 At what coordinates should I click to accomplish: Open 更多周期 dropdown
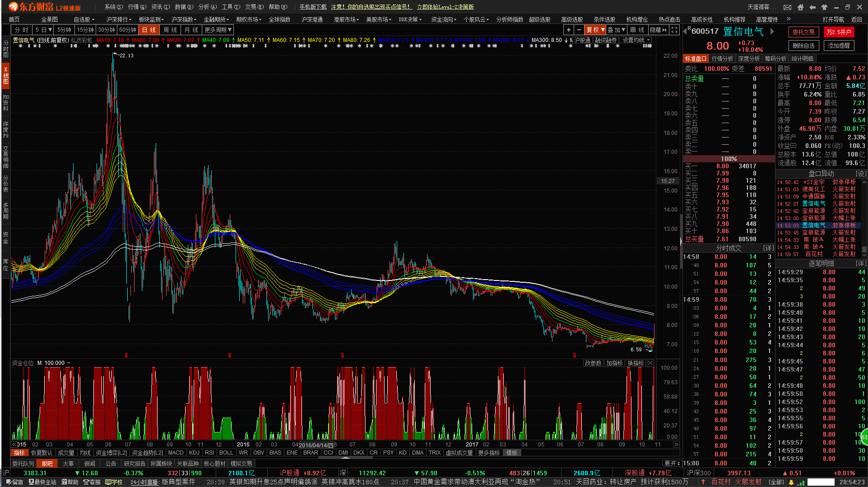coord(218,30)
